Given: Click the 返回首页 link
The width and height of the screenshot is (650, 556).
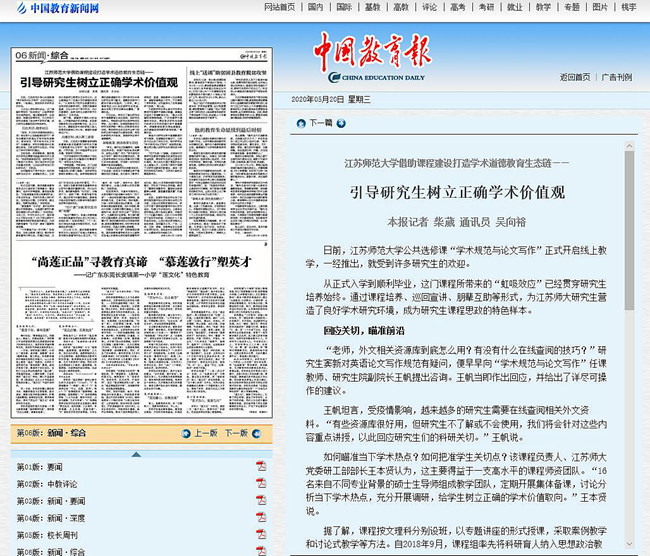Looking at the screenshot, I should pos(575,76).
